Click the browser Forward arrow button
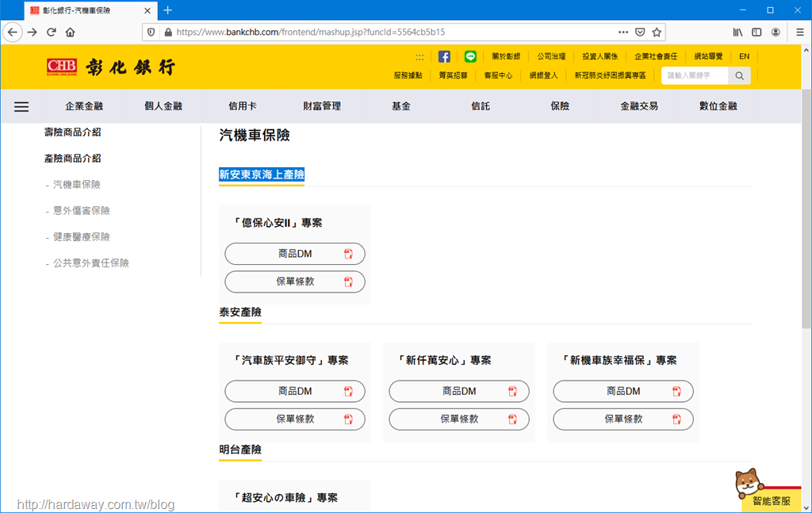Image resolution: width=812 pixels, height=513 pixels. [x=32, y=32]
